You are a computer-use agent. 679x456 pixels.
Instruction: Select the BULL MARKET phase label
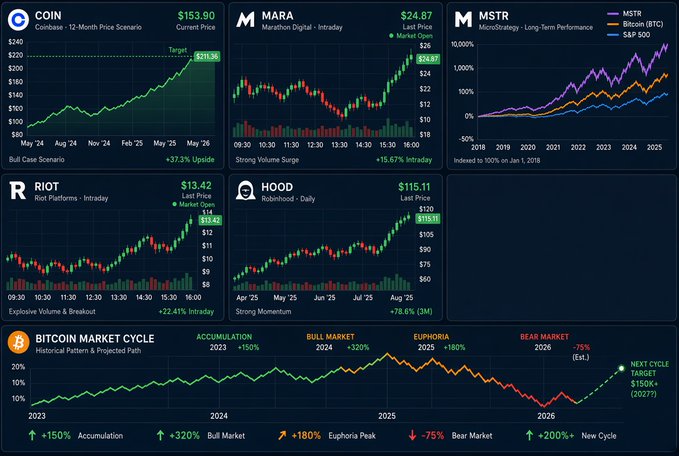[x=330, y=337]
